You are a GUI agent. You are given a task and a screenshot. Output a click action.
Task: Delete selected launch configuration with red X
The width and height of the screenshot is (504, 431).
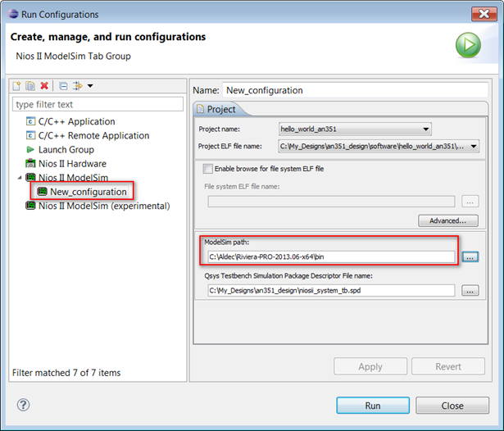[x=44, y=85]
